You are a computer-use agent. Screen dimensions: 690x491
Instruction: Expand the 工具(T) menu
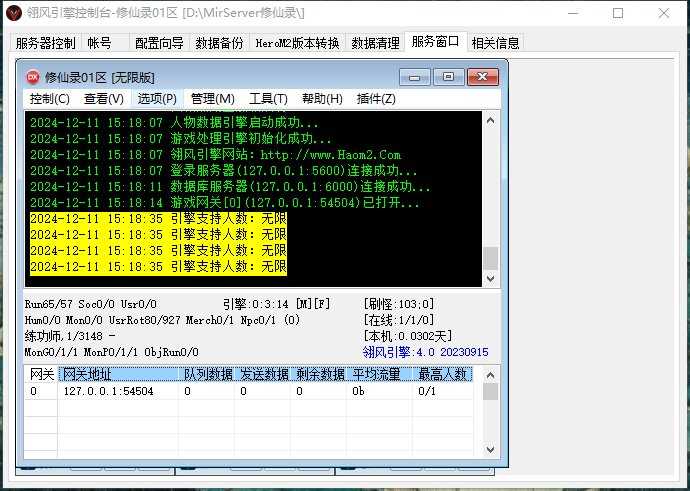pos(268,99)
